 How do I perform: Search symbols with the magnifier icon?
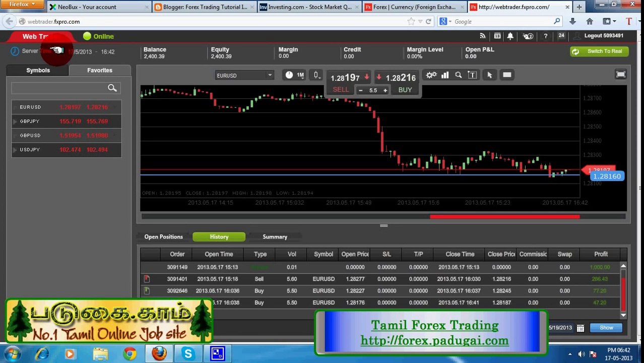pos(112,88)
